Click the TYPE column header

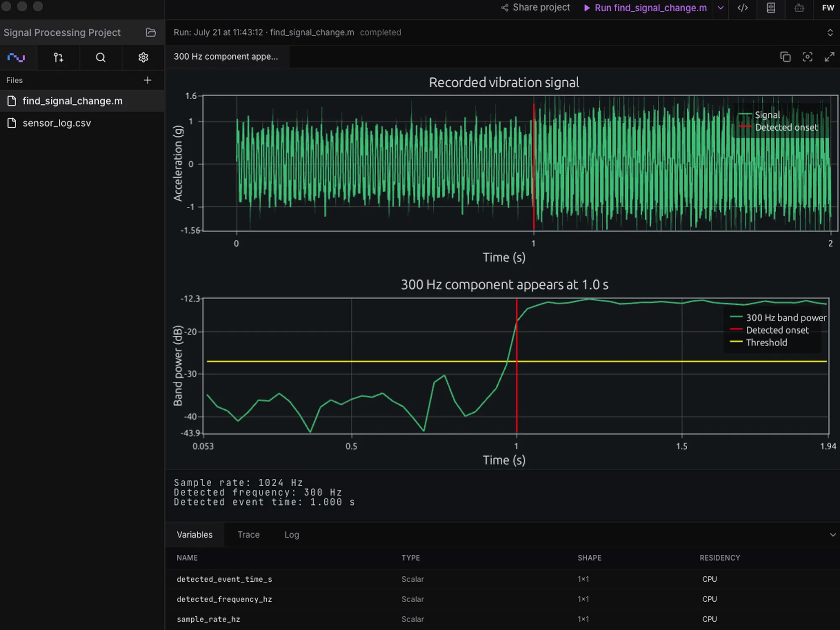(411, 558)
